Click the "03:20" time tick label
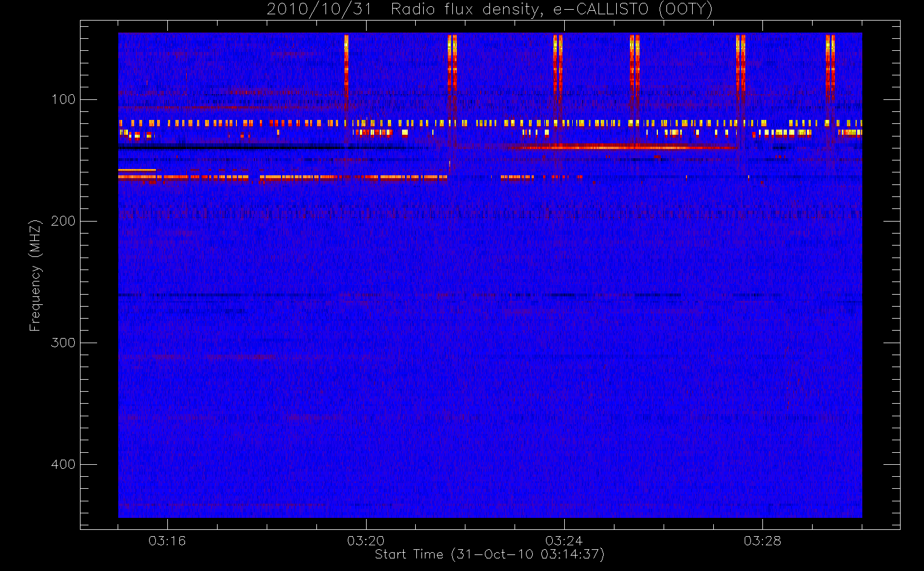The width and height of the screenshot is (924, 571). click(x=365, y=541)
